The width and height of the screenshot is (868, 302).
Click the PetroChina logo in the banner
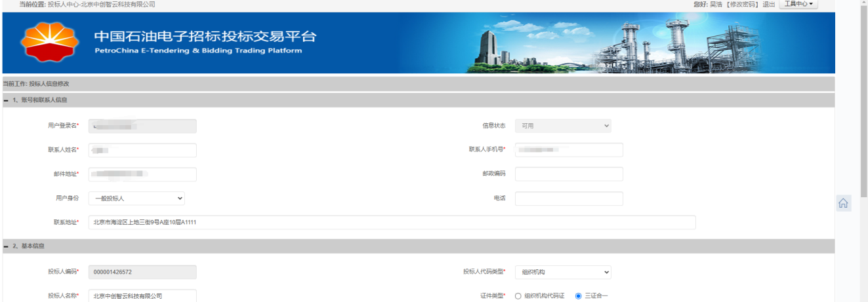click(50, 42)
